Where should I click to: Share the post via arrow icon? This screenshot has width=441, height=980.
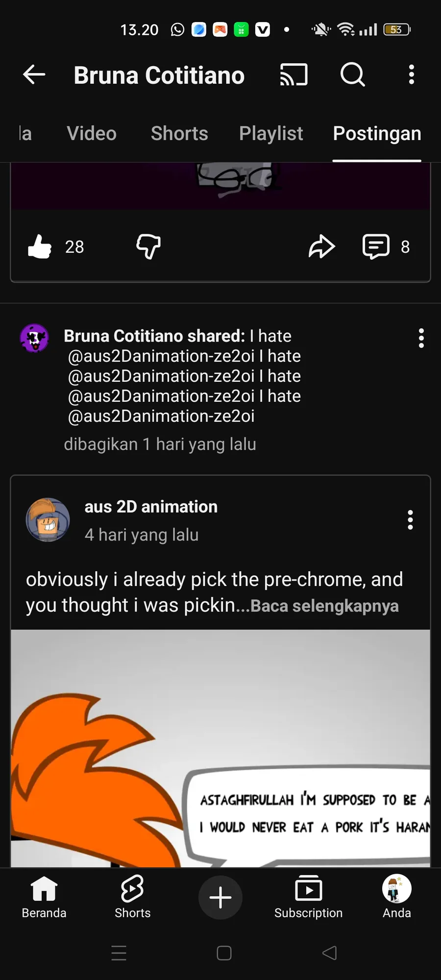tap(321, 246)
